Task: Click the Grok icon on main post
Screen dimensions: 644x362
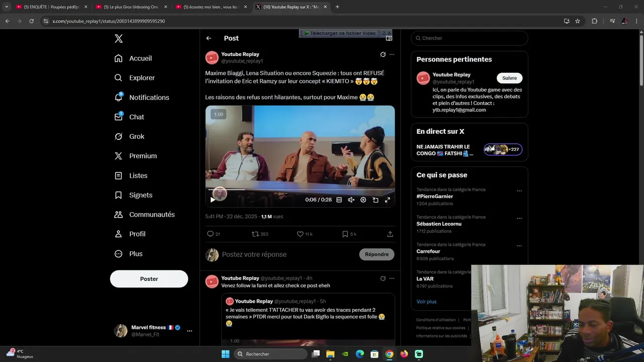Action: coord(383,54)
